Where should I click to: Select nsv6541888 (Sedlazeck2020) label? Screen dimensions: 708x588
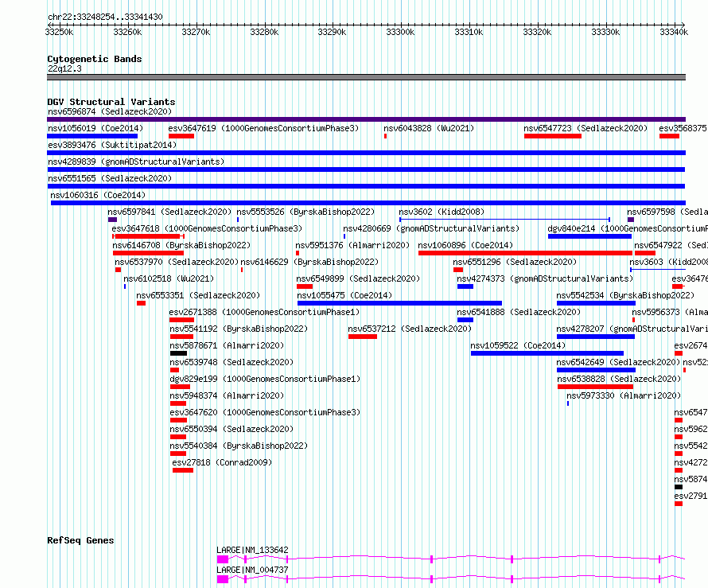[519, 312]
